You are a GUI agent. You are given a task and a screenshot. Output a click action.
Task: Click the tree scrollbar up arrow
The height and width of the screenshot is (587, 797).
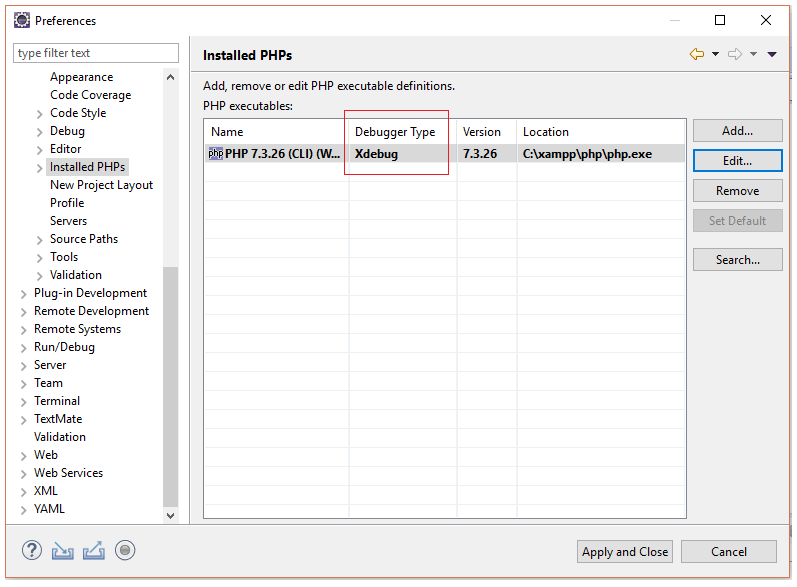(x=170, y=77)
